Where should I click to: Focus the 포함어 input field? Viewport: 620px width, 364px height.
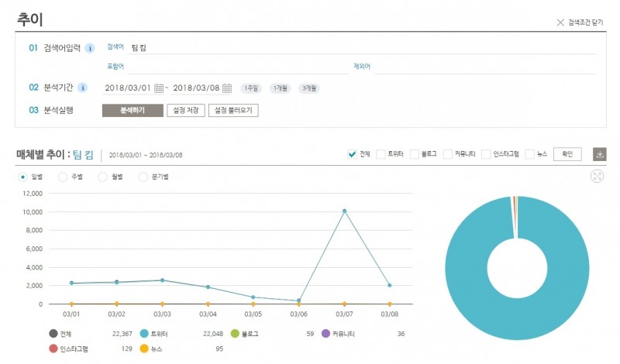coord(238,67)
